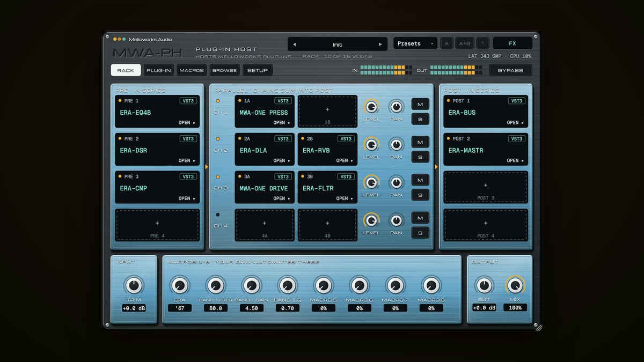
Task: Expand OPEN on the MWA-ONE PRESS slot
Action: coord(282,123)
